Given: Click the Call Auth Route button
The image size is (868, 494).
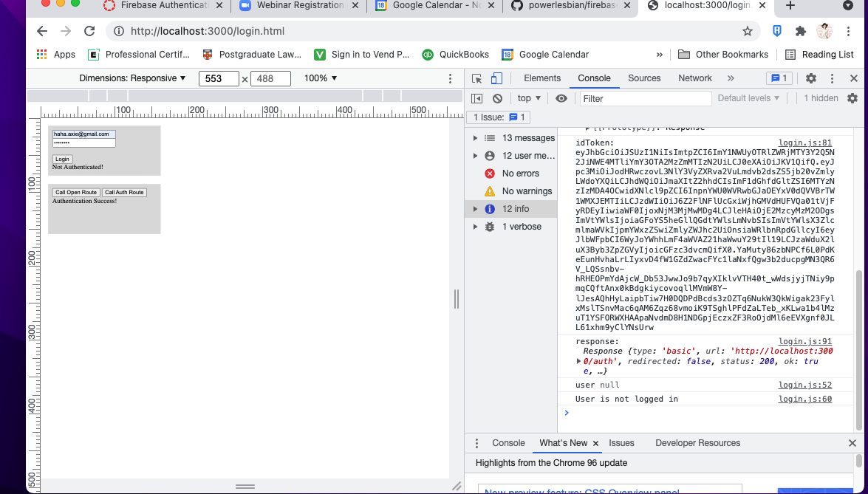Looking at the screenshot, I should click(x=124, y=192).
